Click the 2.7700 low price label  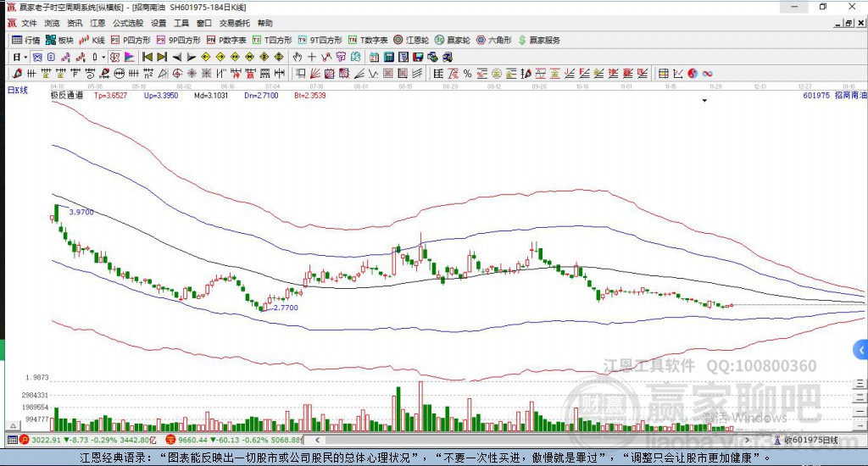click(x=286, y=308)
